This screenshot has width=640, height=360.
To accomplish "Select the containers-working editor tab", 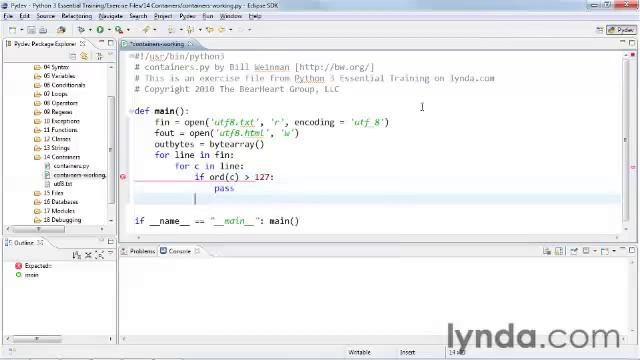I will [x=157, y=44].
